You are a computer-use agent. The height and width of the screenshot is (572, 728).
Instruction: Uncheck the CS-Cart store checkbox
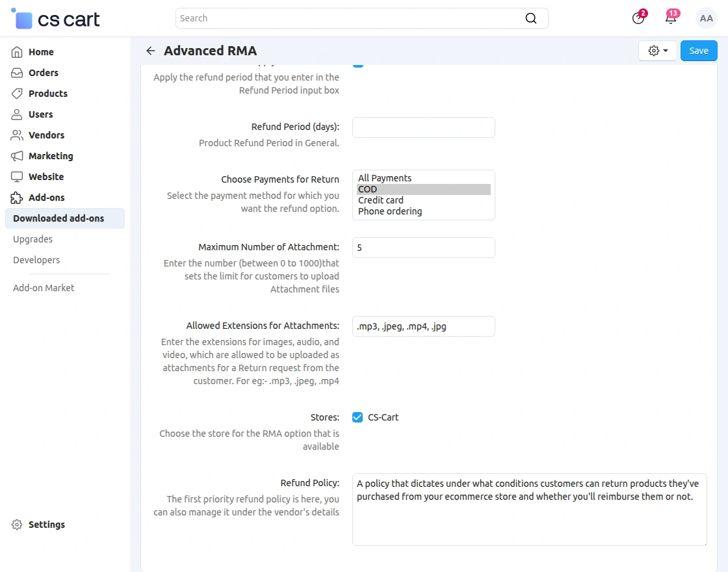click(x=357, y=417)
